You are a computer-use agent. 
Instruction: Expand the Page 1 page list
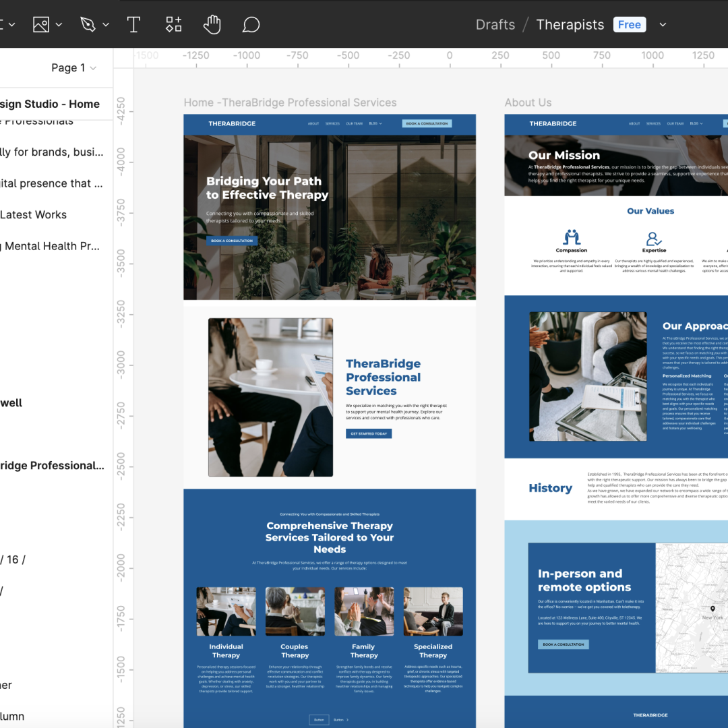pos(74,68)
